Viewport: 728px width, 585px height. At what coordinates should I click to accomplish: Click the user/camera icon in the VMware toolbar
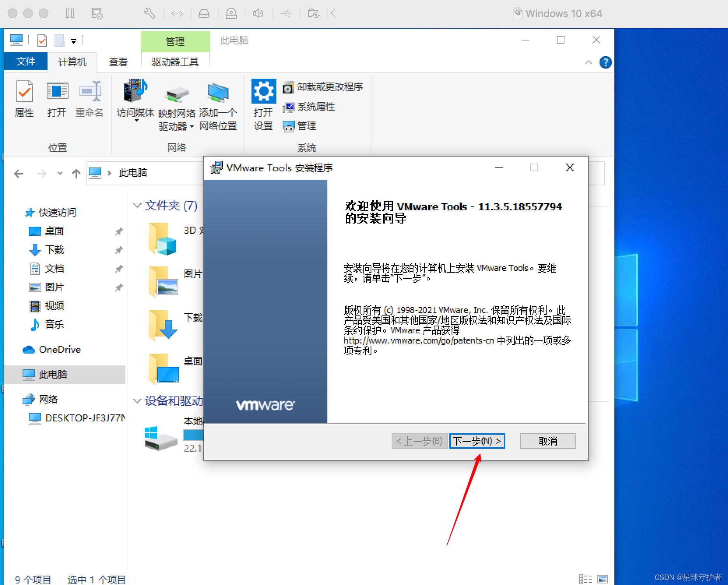click(x=231, y=14)
